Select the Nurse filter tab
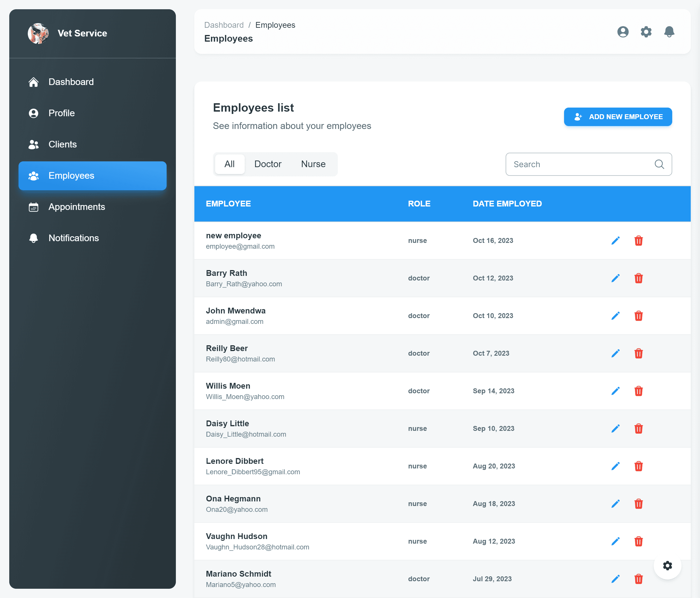The image size is (700, 598). click(x=313, y=164)
